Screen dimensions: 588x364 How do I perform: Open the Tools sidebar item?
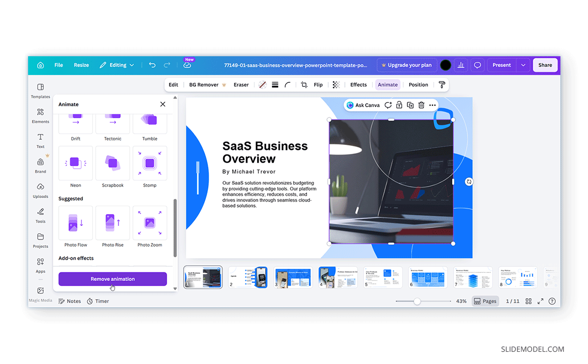pos(41,216)
